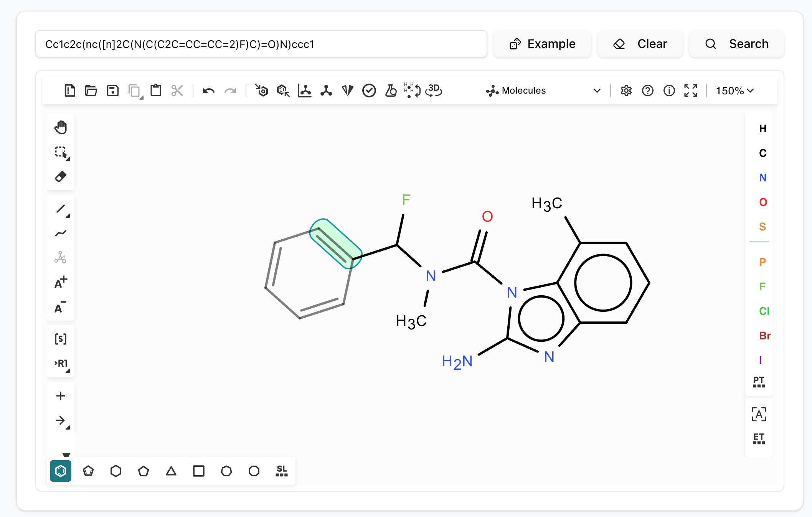Screen dimensions: 812x517
Task: Select the R-group label tool
Action: 60,364
